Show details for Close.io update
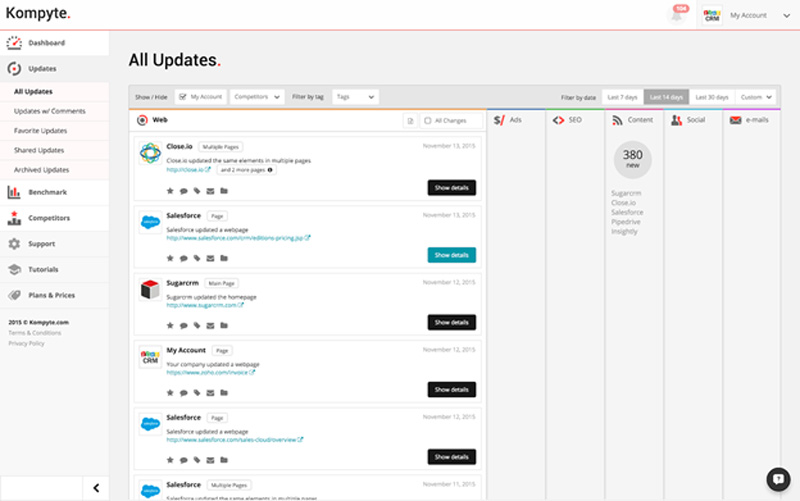The width and height of the screenshot is (800, 501). [452, 188]
